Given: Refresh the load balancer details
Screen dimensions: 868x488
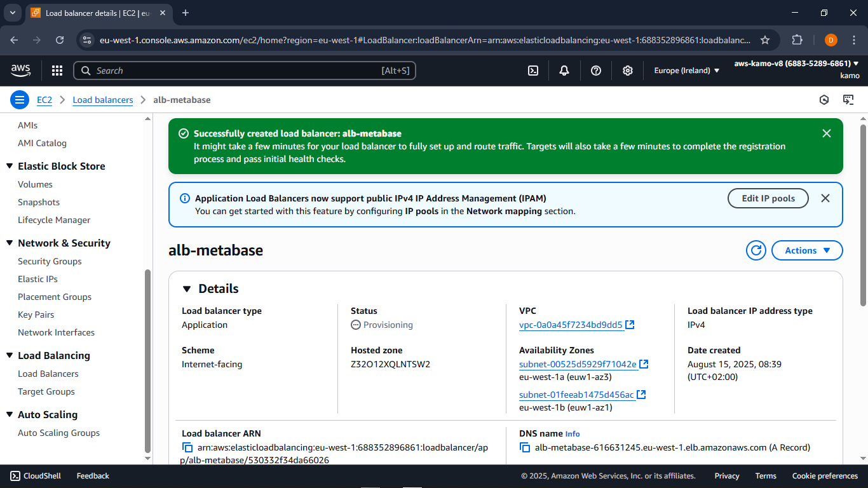Looking at the screenshot, I should click(756, 250).
